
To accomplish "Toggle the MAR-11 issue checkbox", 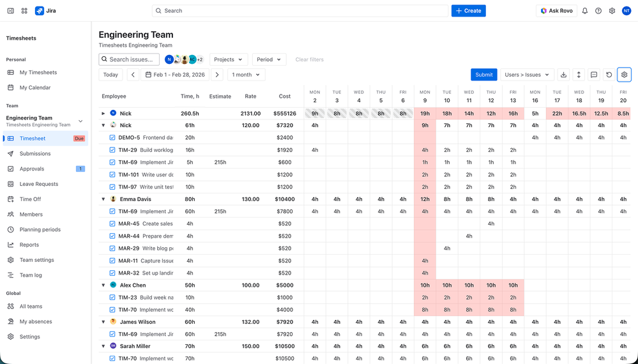I will pyautogui.click(x=112, y=261).
